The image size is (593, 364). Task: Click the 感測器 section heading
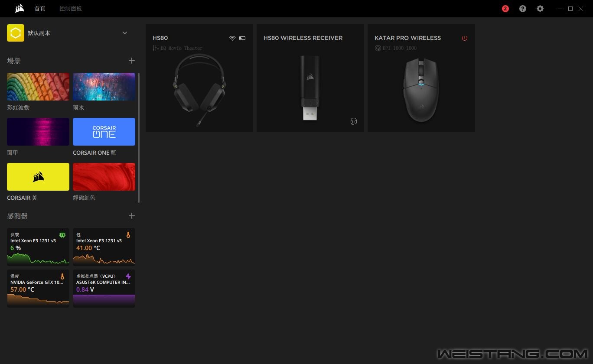17,216
